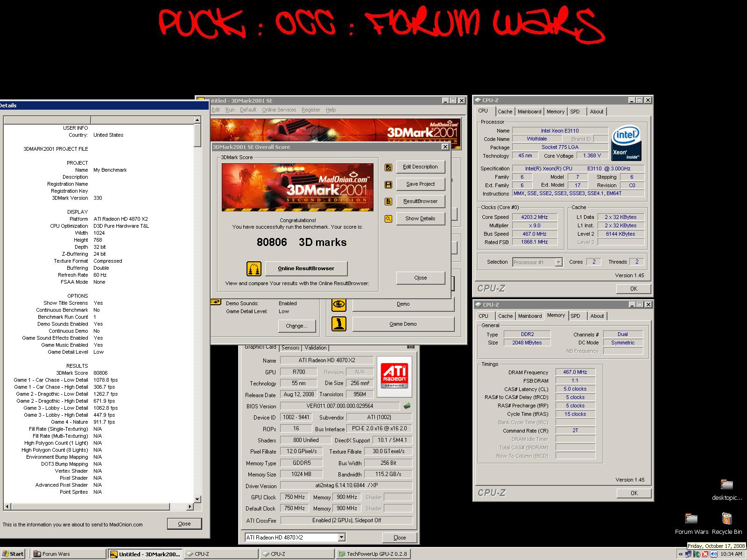
Task: Click the GPU-Z BIOS save chip icon
Action: (407, 406)
